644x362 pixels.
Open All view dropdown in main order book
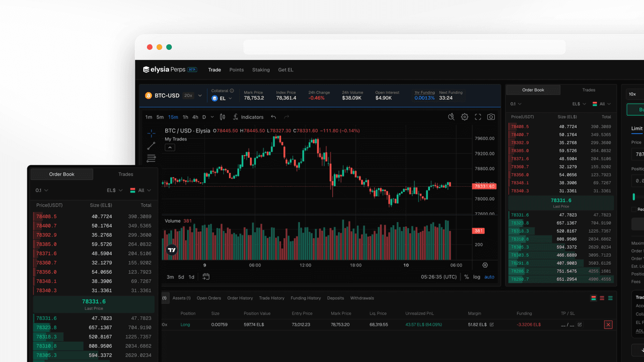point(602,104)
